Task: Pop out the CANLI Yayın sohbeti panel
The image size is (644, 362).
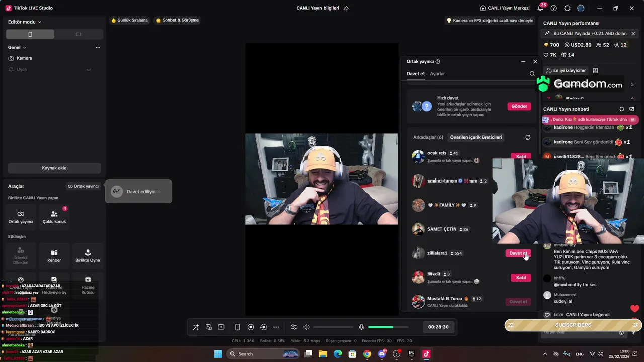Action: [632, 109]
